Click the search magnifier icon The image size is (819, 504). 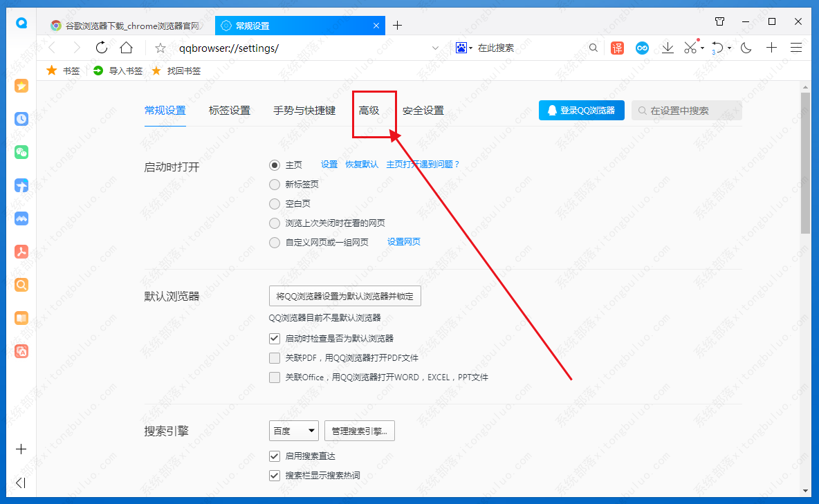[x=593, y=48]
